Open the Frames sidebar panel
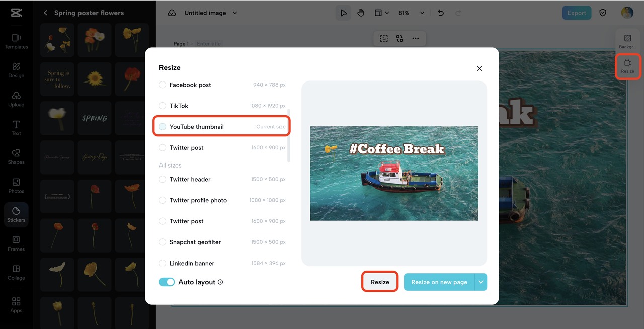The image size is (644, 329). coord(16,243)
